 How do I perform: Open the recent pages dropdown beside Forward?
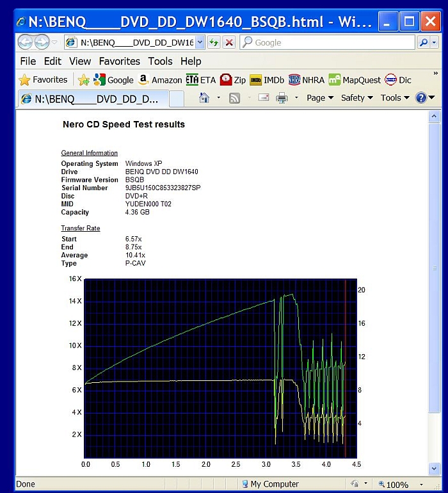(54, 42)
